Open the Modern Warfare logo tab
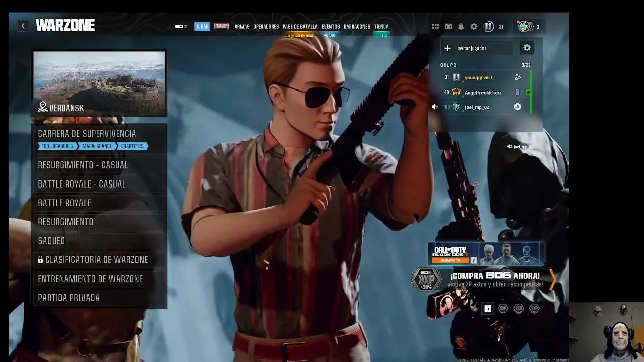Screen dimensions: 644x362 (x=221, y=26)
